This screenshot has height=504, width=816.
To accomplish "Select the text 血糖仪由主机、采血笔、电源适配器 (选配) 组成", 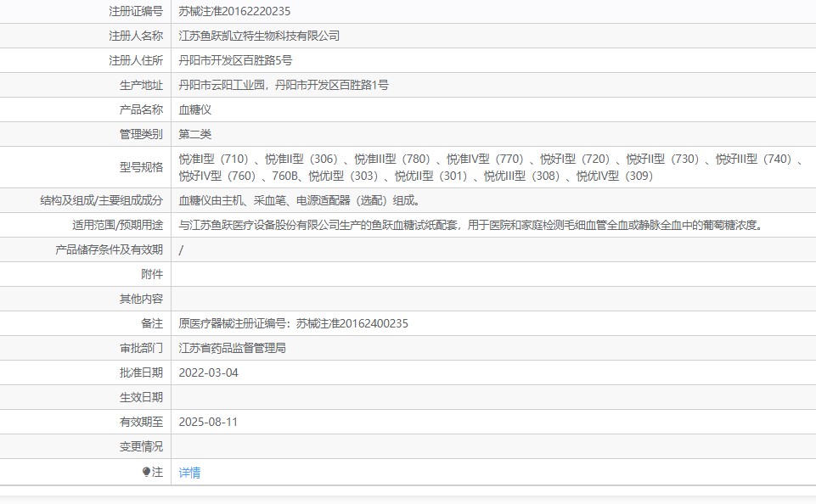I will pyautogui.click(x=299, y=200).
